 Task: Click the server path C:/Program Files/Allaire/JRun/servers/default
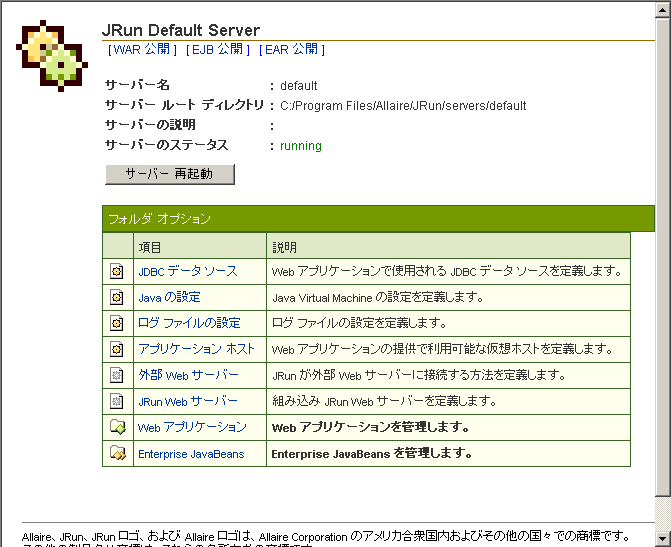(403, 106)
